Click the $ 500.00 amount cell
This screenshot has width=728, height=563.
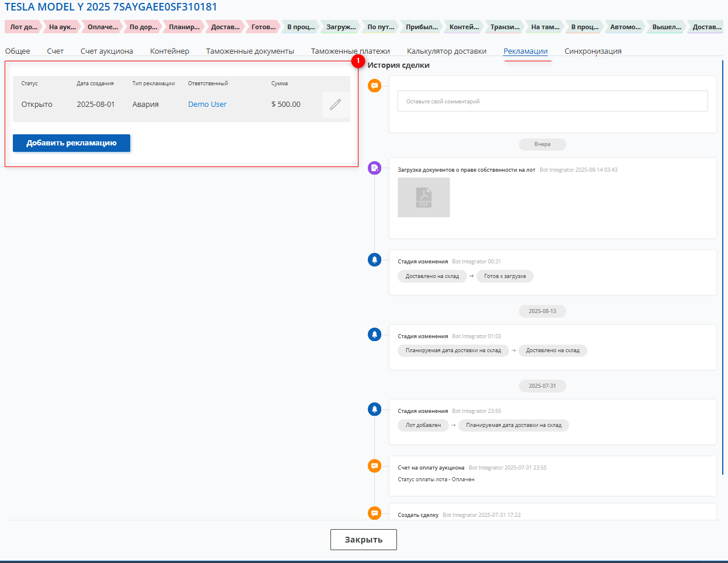point(286,105)
